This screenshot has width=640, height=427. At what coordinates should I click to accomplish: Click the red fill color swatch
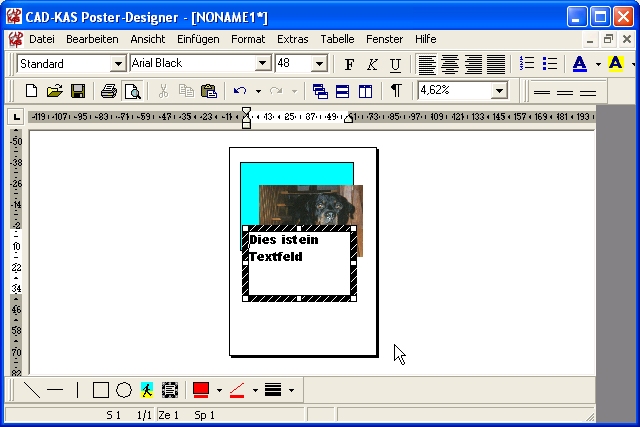click(x=201, y=390)
